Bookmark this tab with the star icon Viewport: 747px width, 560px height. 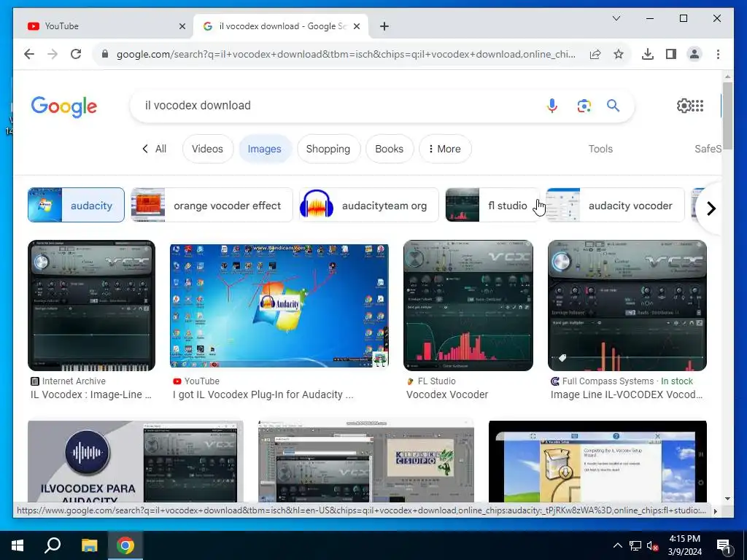click(x=619, y=54)
